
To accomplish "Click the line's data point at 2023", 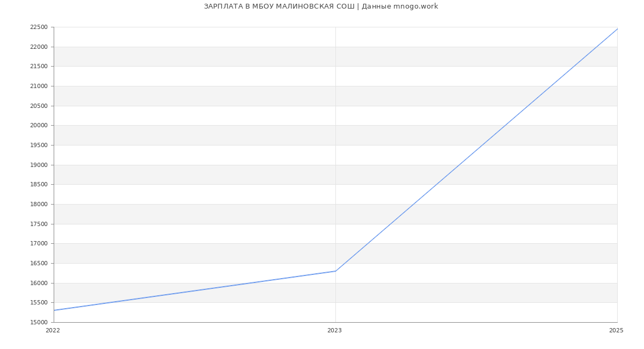I will [x=335, y=271].
